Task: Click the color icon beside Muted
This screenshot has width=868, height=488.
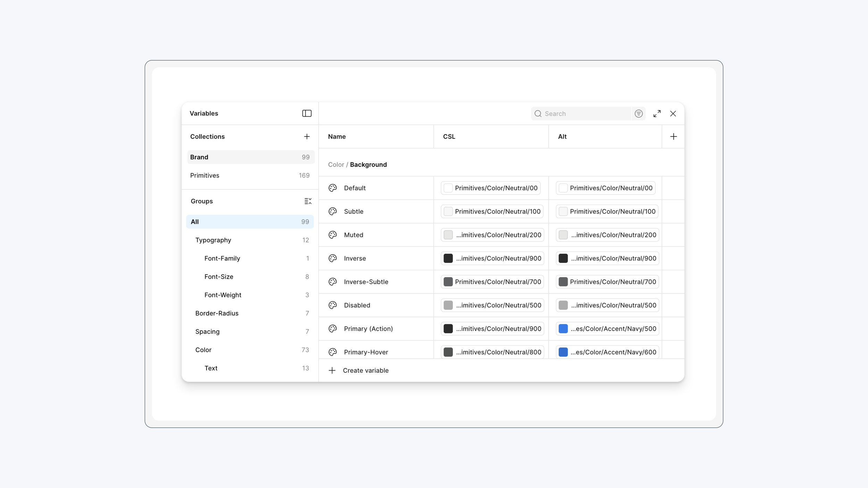Action: click(x=333, y=235)
